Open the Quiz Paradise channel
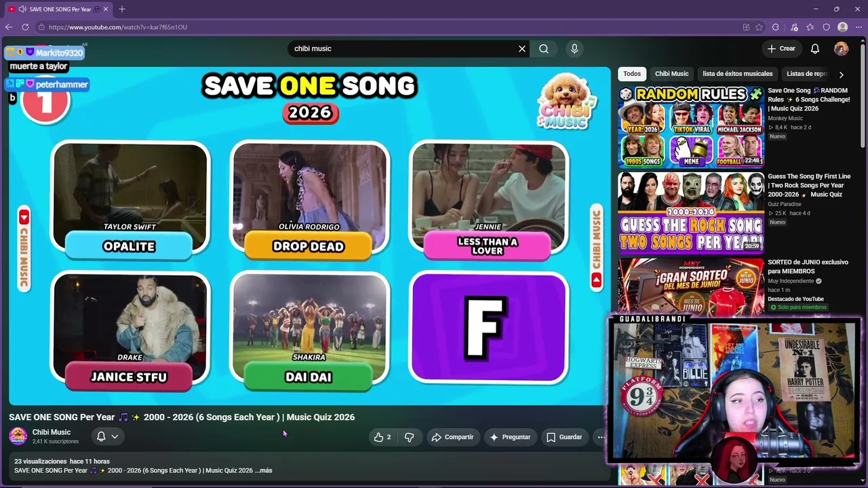 [x=785, y=204]
